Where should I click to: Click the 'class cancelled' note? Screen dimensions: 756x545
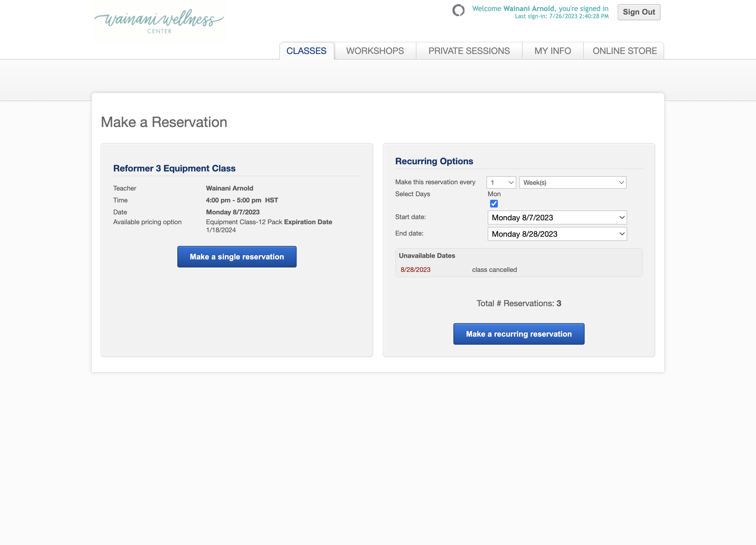coord(494,270)
